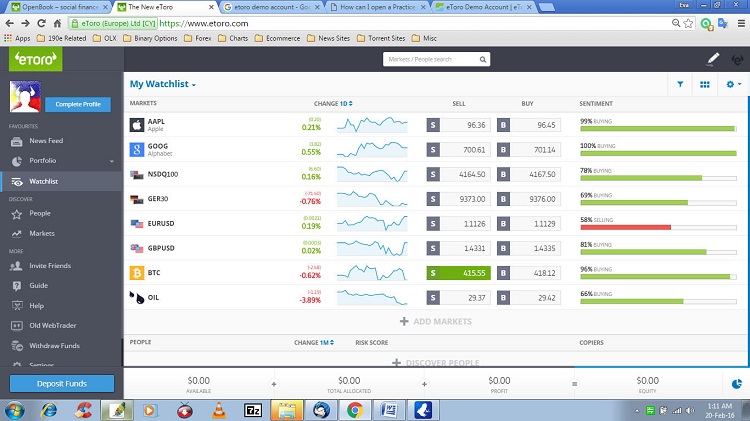The height and width of the screenshot is (421, 750).
Task: Click the Guide icon in sidebar
Action: (x=17, y=286)
